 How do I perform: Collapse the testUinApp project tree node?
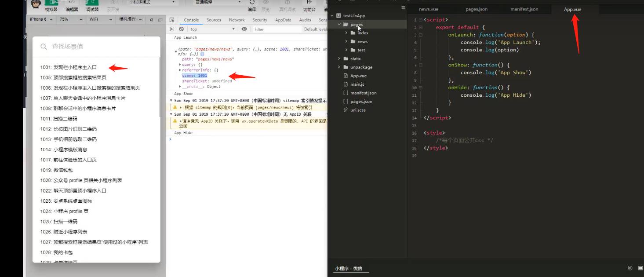pos(332,16)
